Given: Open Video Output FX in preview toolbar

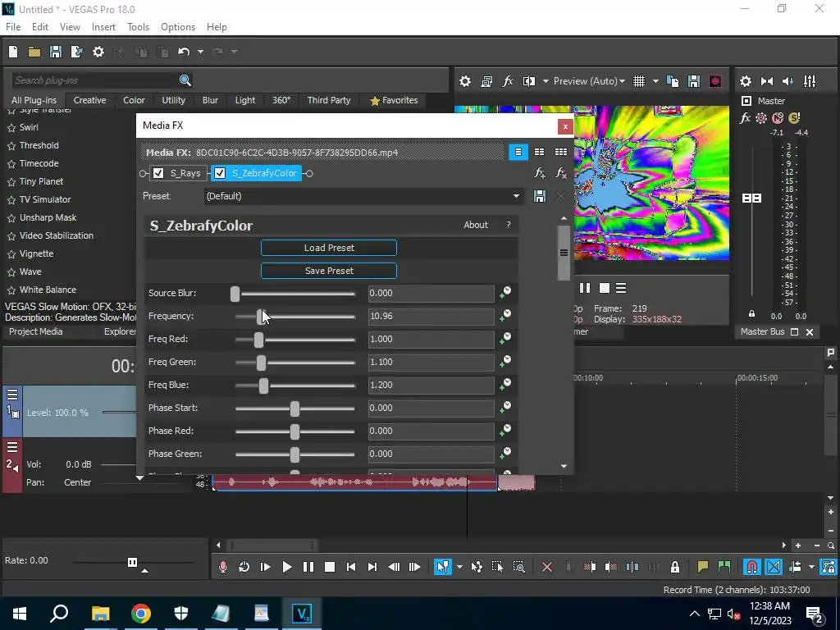Looking at the screenshot, I should coord(507,81).
